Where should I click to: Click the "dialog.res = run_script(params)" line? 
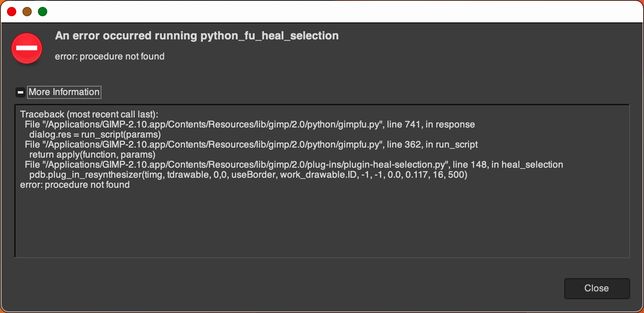(95, 134)
